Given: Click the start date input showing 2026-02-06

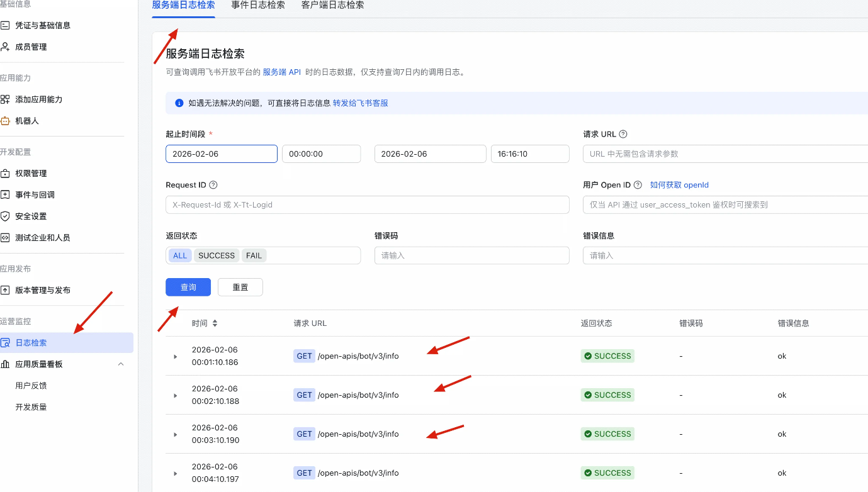Looking at the screenshot, I should click(x=221, y=154).
